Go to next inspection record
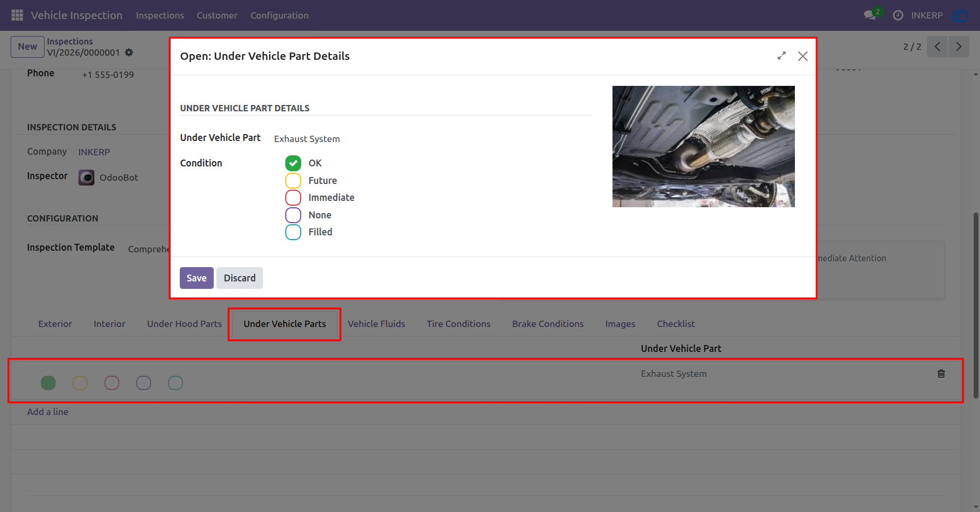The width and height of the screenshot is (980, 512). 959,47
